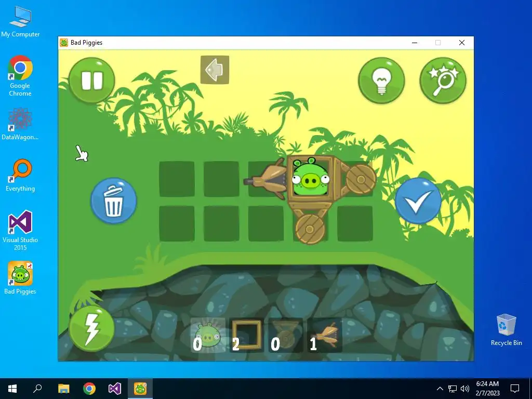Viewport: 532px width, 399px height.
Task: Click the Bad Piggies taskbar button
Action: point(140,389)
